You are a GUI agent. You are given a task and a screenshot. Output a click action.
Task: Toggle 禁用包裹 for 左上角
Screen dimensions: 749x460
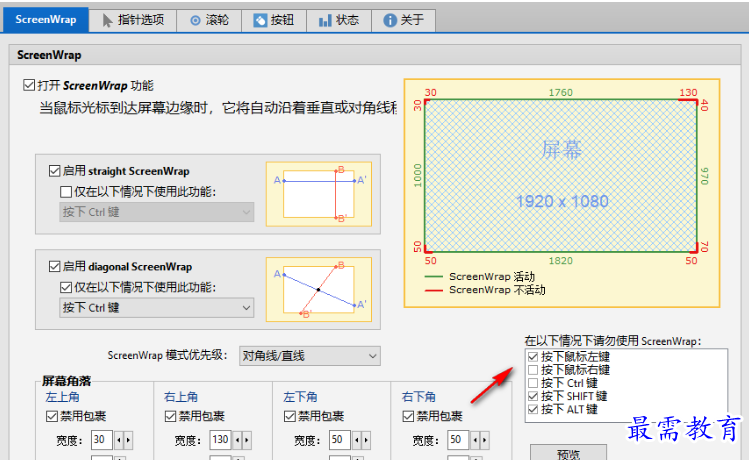click(52, 417)
